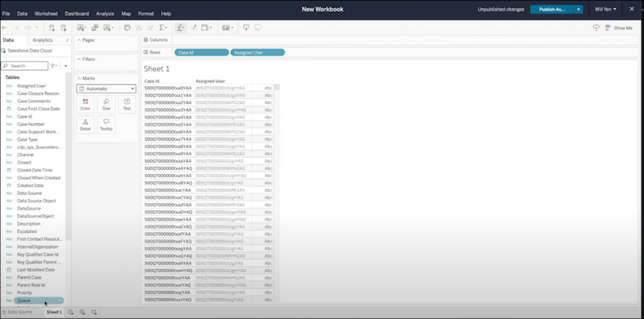The height and width of the screenshot is (319, 644).
Task: Click the data pane vertical scrollbar
Action: [68, 156]
